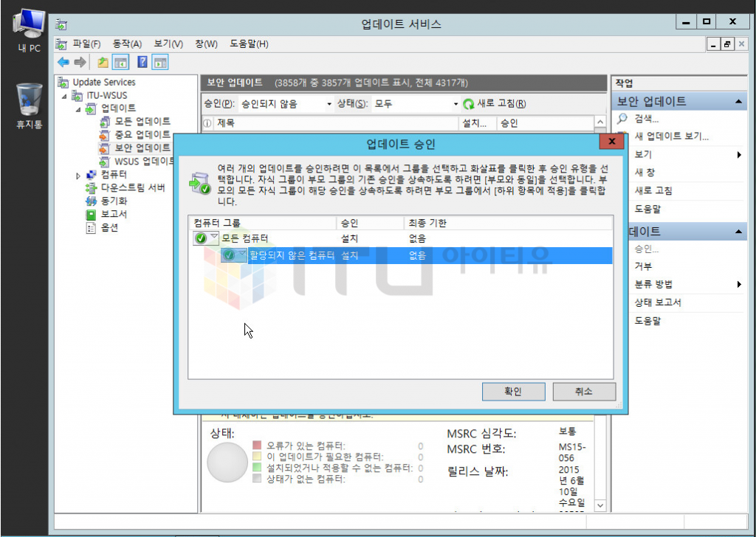Screen dimensions: 756x537
Task: Click the 확인 button in the dialog
Action: tap(513, 391)
